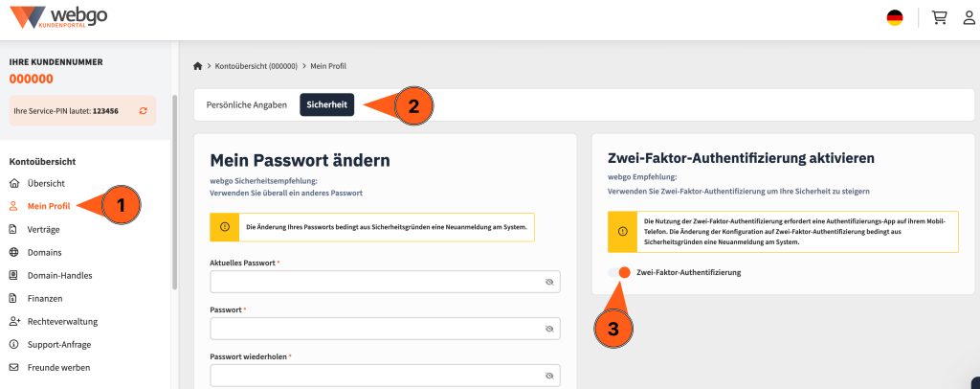Open the German flag language selector

click(x=895, y=17)
